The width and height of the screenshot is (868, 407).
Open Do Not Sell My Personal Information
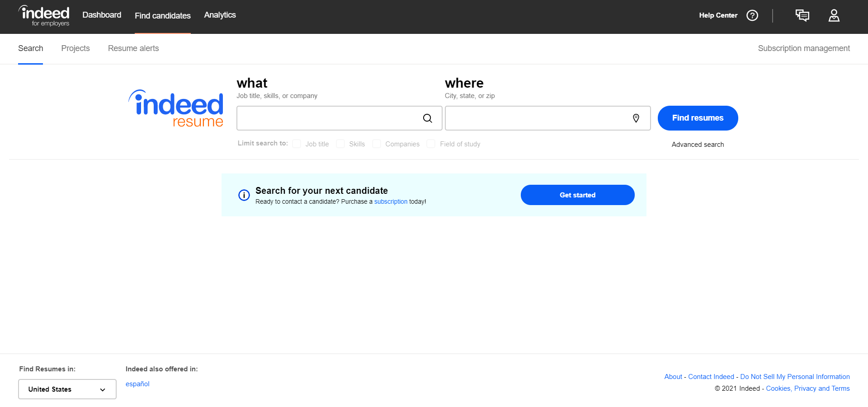(x=795, y=377)
